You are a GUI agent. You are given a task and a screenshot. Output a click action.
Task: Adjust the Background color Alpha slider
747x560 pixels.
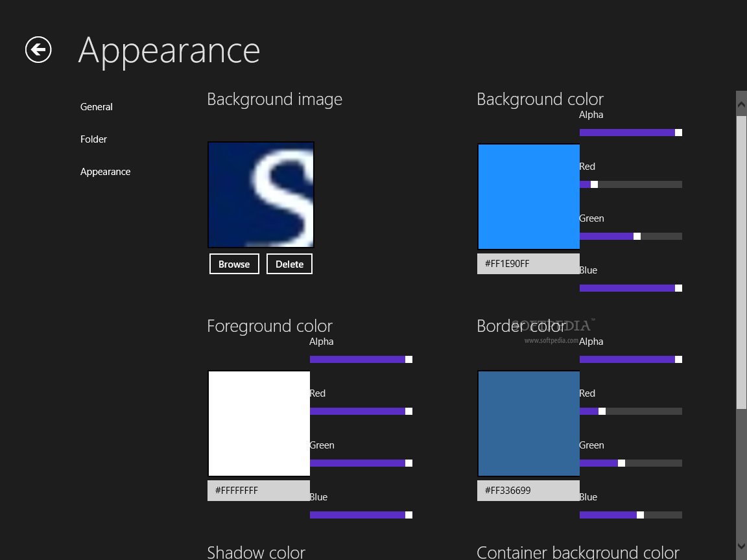coord(631,132)
